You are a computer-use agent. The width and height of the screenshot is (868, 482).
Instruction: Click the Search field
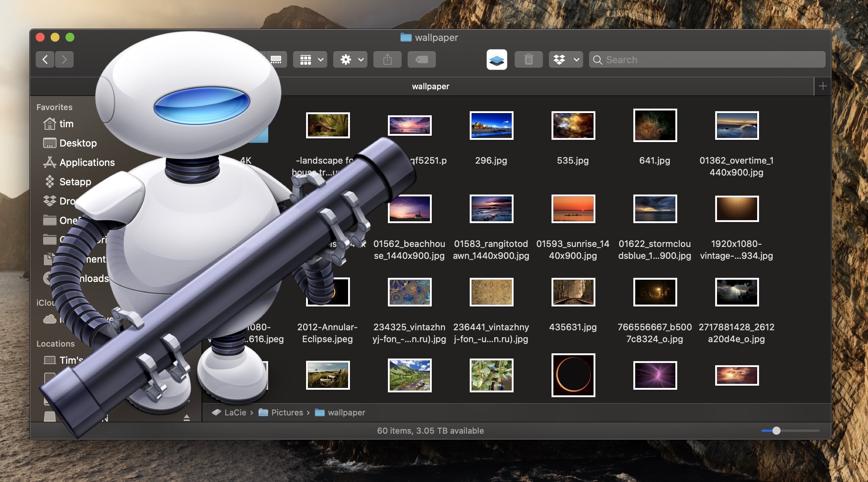tap(707, 60)
